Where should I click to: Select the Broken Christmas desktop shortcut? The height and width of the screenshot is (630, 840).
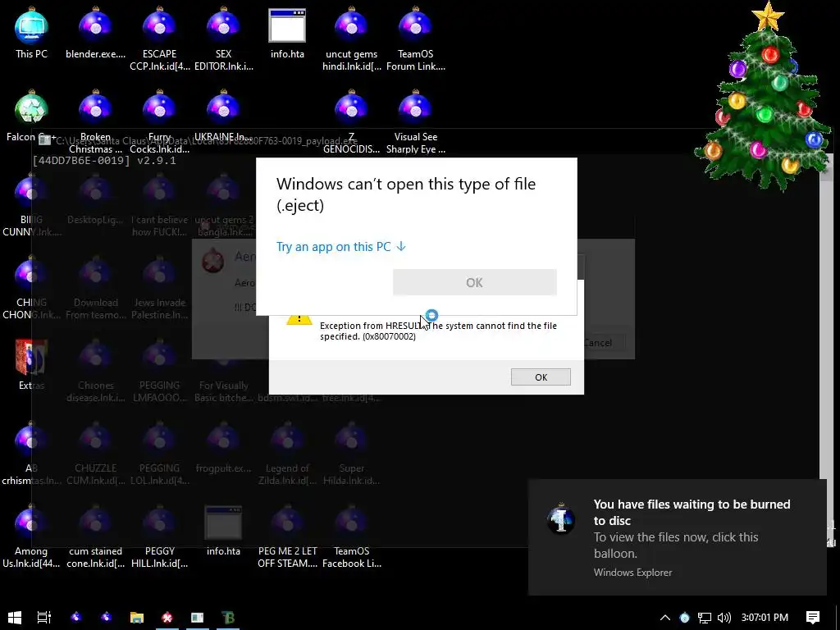(95, 121)
